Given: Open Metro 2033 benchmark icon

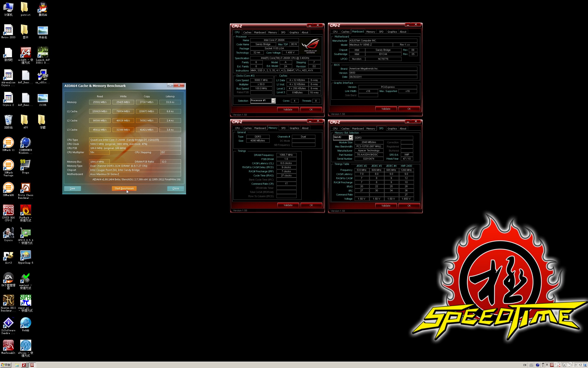Looking at the screenshot, I should click(x=8, y=32).
